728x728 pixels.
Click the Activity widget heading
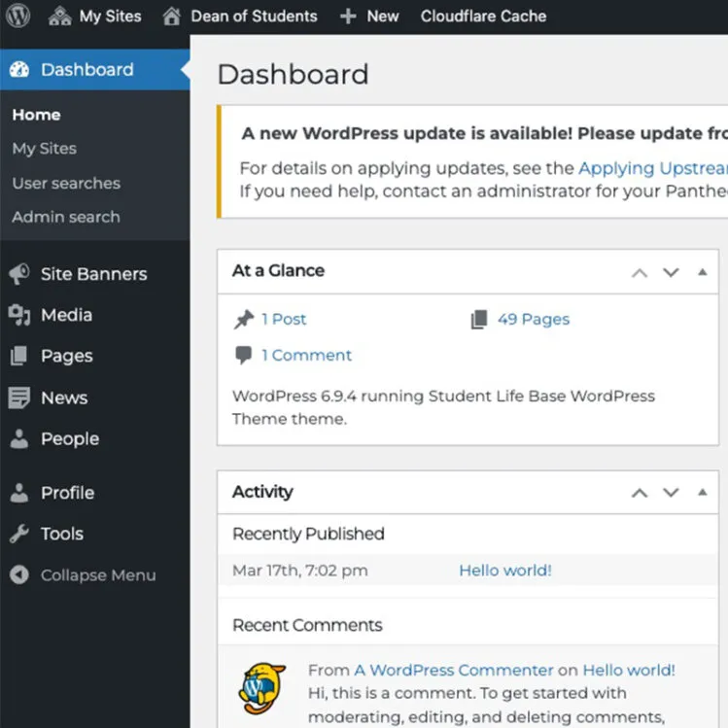click(262, 492)
